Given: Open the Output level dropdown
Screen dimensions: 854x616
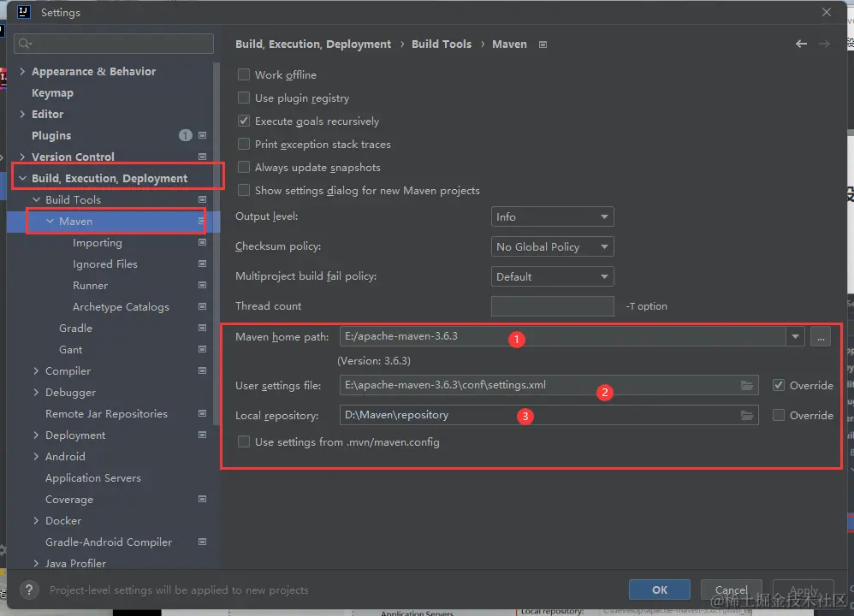Looking at the screenshot, I should coord(552,216).
